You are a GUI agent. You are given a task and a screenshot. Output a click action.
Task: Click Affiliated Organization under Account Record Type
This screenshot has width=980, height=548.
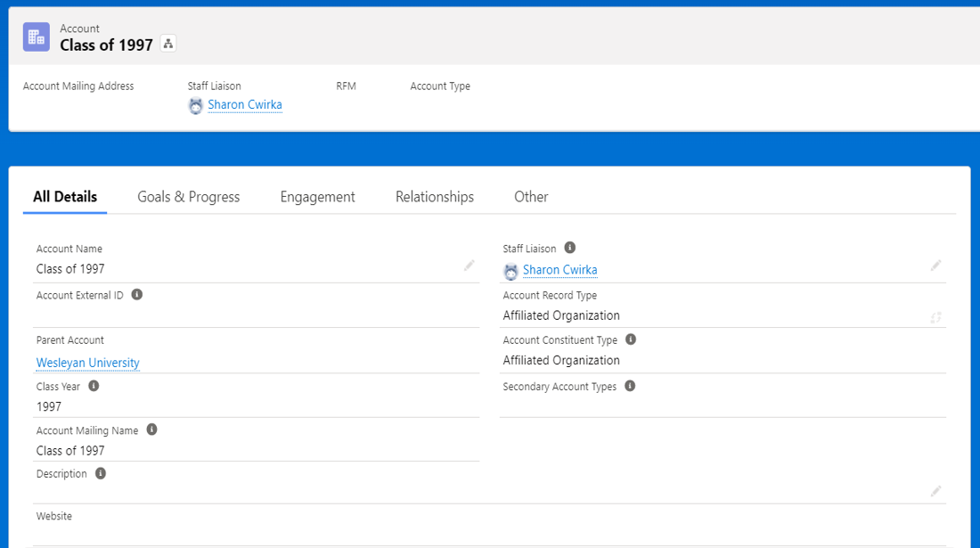coord(561,315)
